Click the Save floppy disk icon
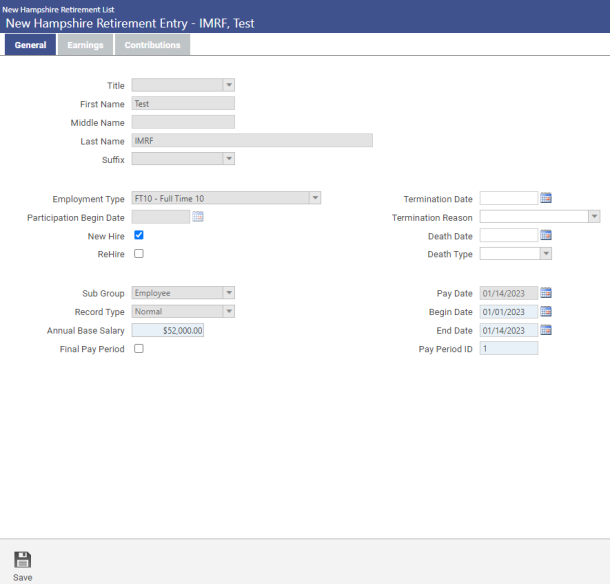Screen dimensions: 610x584 [x=22, y=560]
